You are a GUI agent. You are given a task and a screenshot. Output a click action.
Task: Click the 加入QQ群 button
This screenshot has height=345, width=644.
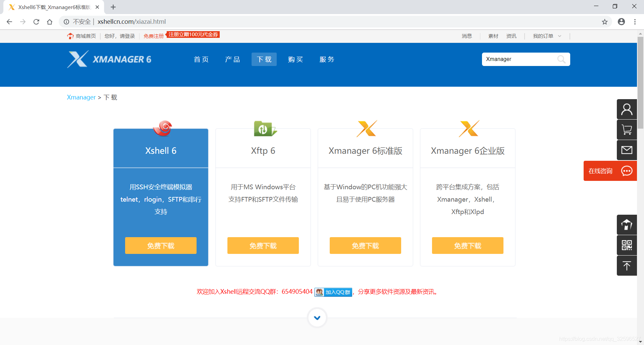coord(333,292)
